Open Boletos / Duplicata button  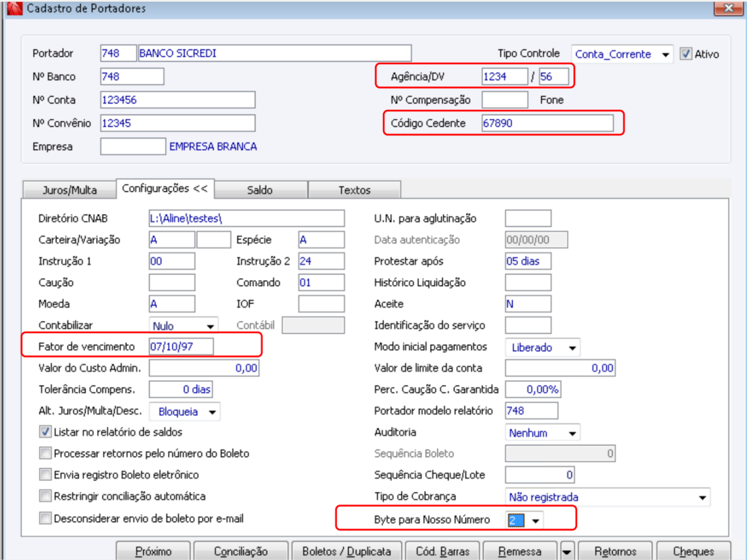point(347,551)
